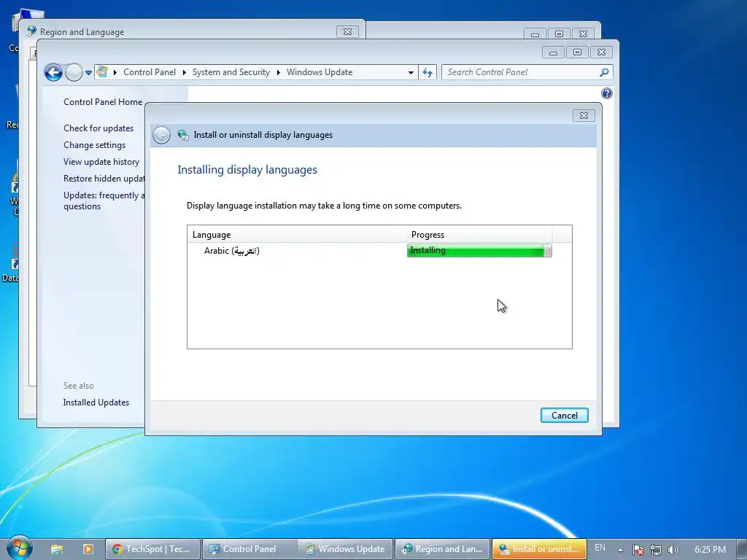Close the Region and Language dialog

click(x=347, y=32)
